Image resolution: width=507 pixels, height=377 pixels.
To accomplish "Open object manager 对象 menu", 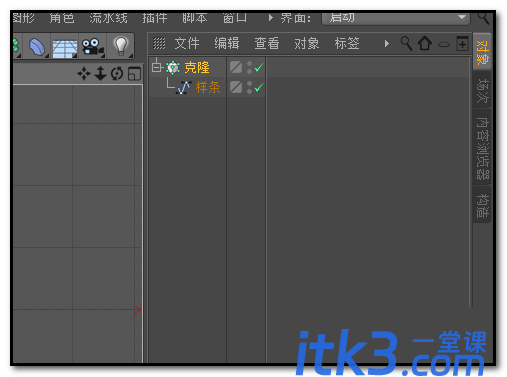I will coord(307,43).
